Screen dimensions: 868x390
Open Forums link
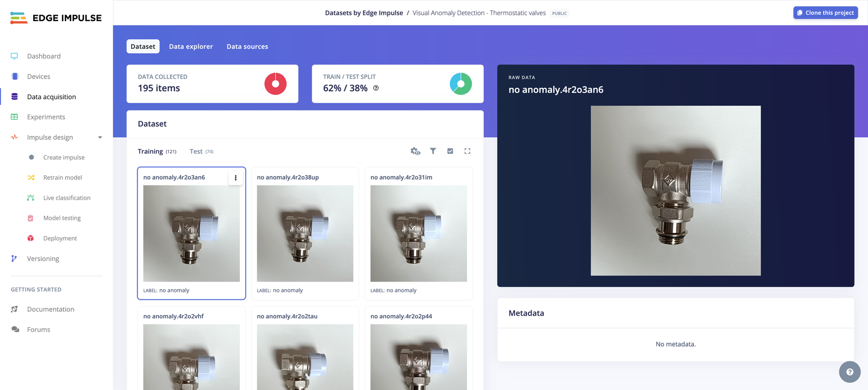39,329
